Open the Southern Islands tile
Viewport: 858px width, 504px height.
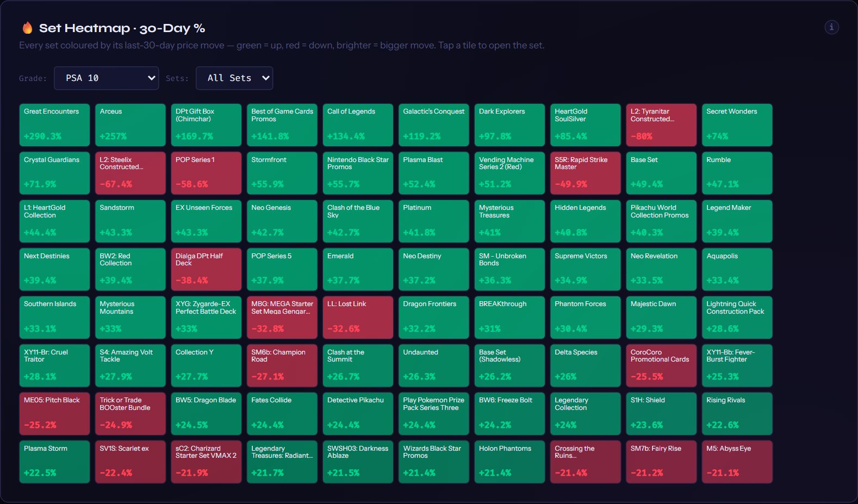pos(54,318)
